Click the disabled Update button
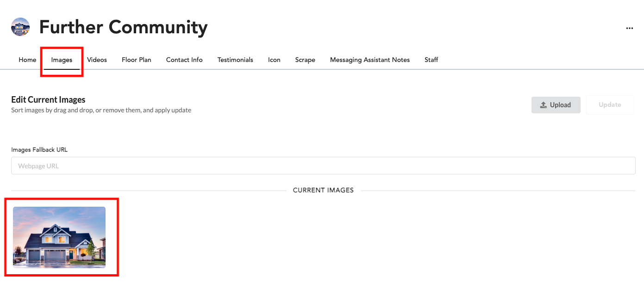Viewport: 644px width, 283px height. pos(610,105)
